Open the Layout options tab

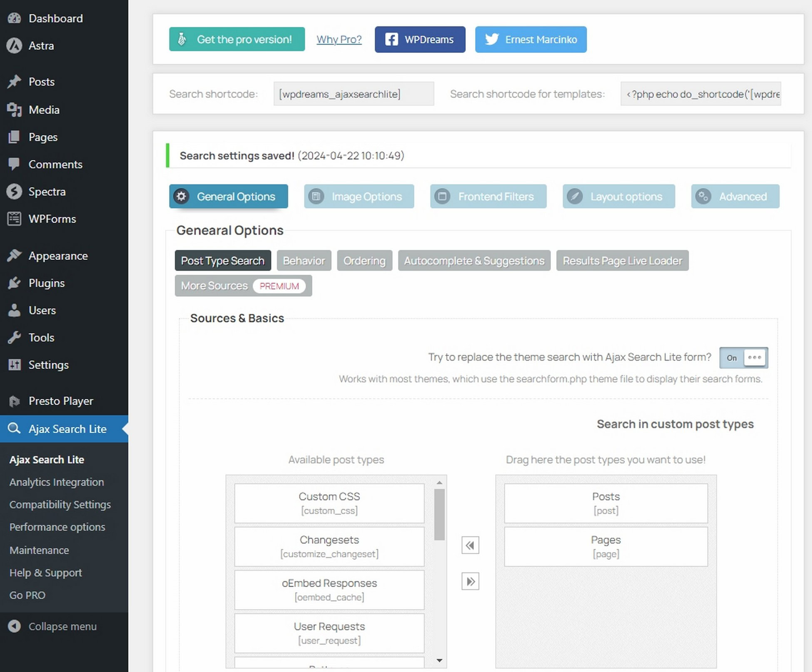pos(618,196)
